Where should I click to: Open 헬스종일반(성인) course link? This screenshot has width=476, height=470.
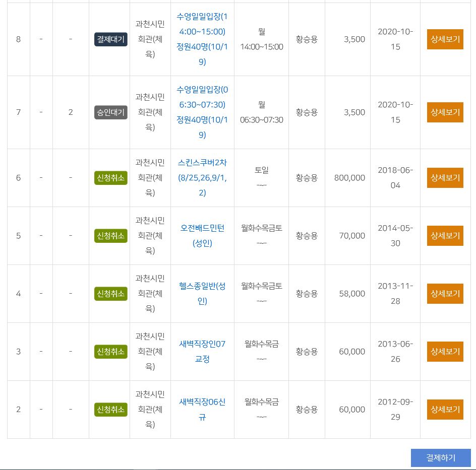pos(202,294)
